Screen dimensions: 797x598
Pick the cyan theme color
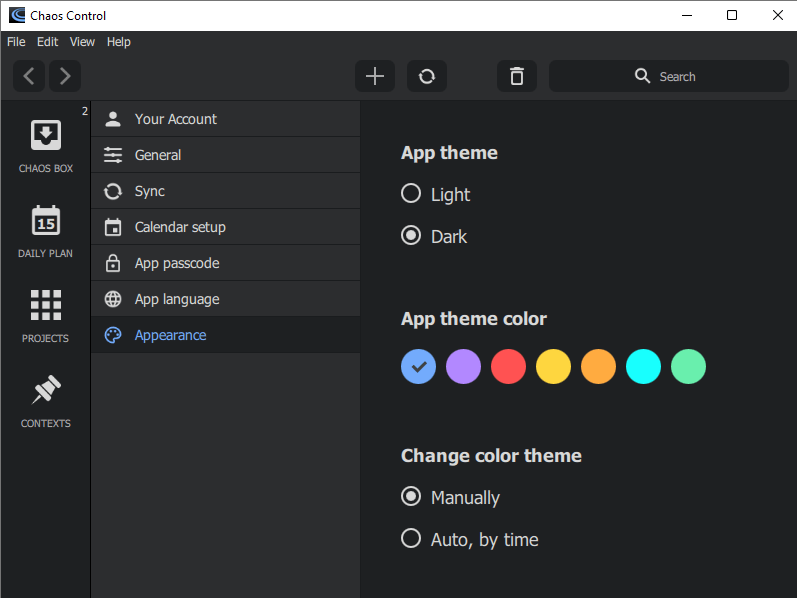coord(643,366)
